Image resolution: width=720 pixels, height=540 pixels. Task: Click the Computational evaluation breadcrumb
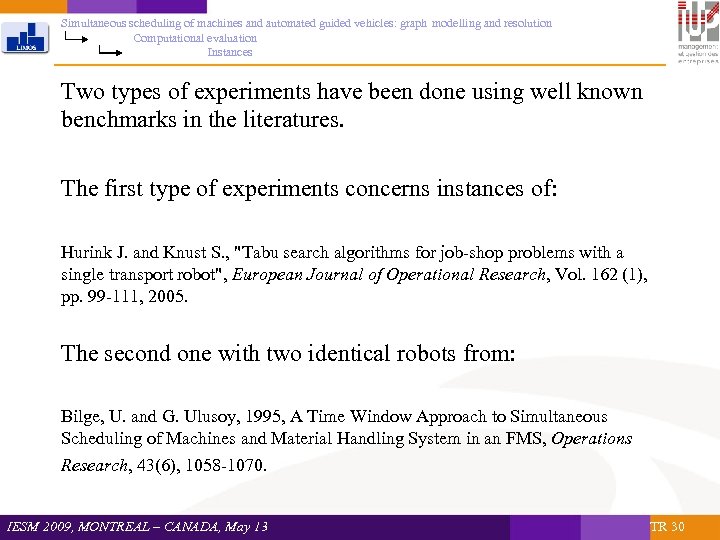point(195,38)
